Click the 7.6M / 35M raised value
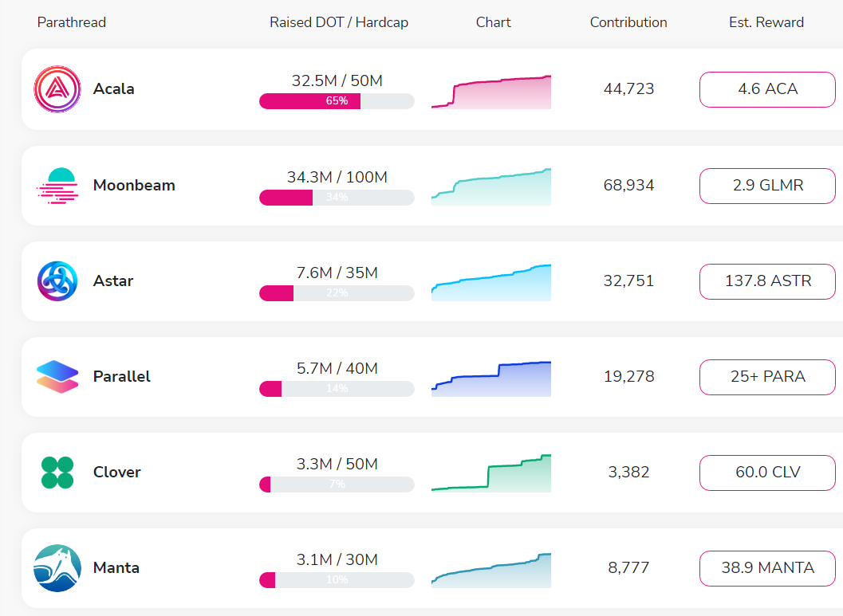Image resolution: width=843 pixels, height=616 pixels. 337,273
